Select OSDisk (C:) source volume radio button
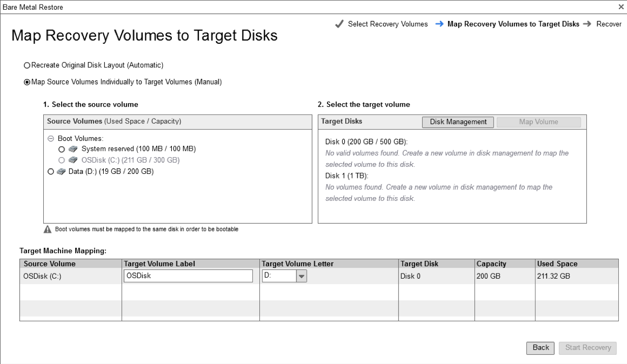 coord(62,161)
